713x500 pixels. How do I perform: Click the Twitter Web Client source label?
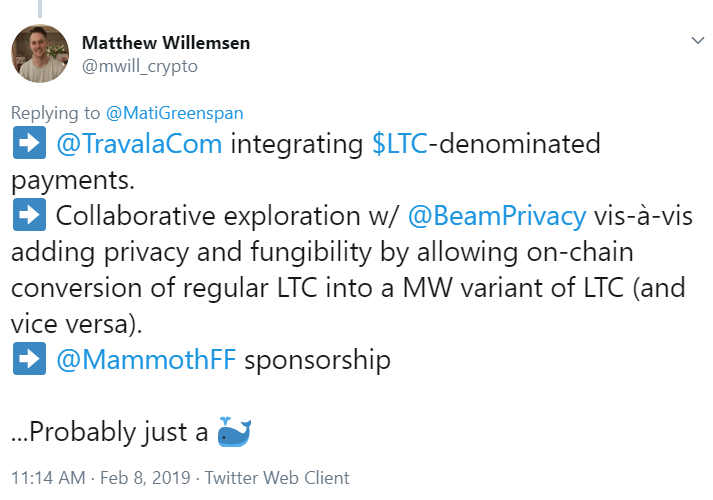click(x=285, y=478)
